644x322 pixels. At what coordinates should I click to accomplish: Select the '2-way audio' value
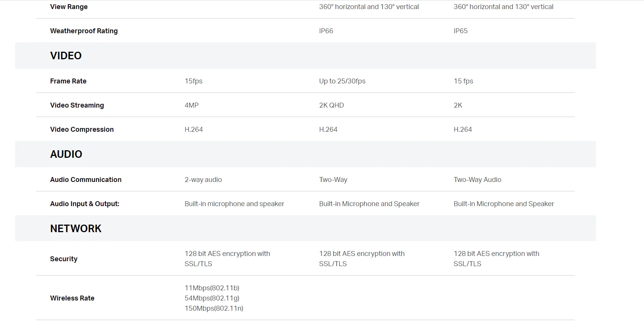pyautogui.click(x=203, y=180)
